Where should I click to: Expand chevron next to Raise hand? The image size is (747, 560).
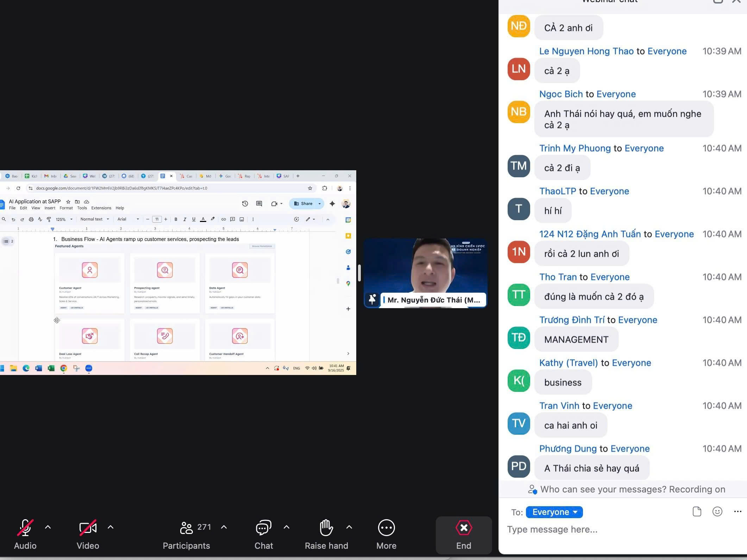coord(349,527)
